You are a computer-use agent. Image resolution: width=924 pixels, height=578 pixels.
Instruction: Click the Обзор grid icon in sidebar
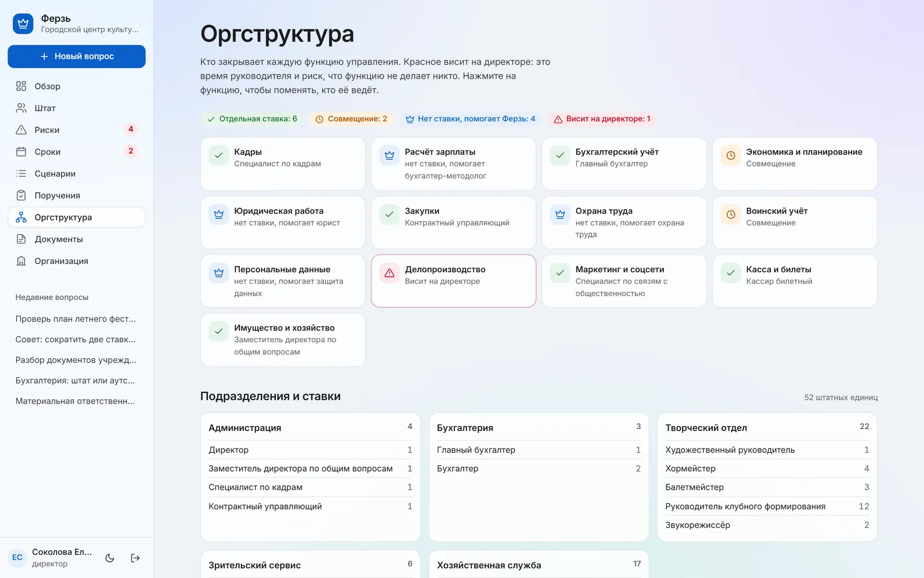click(x=21, y=86)
